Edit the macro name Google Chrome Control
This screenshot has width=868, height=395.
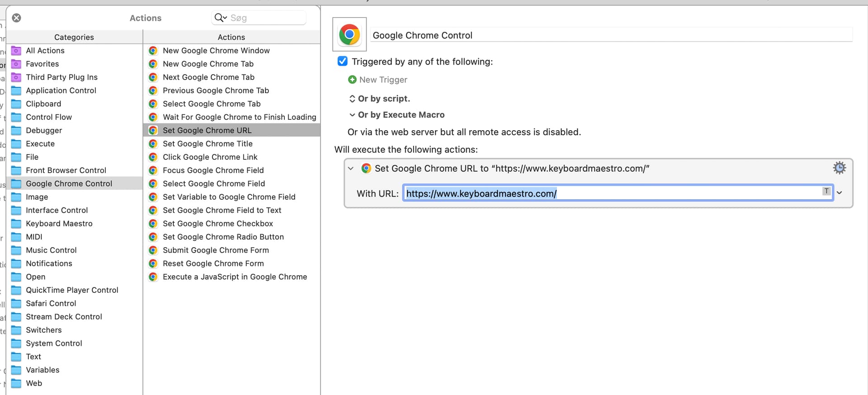[611, 35]
